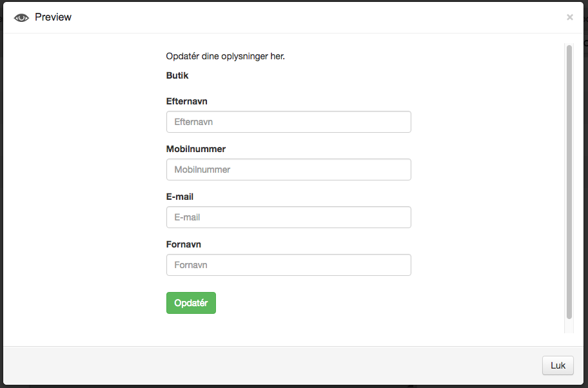Focus the E-mail input field
Image resolution: width=588 pixels, height=388 pixels.
289,217
